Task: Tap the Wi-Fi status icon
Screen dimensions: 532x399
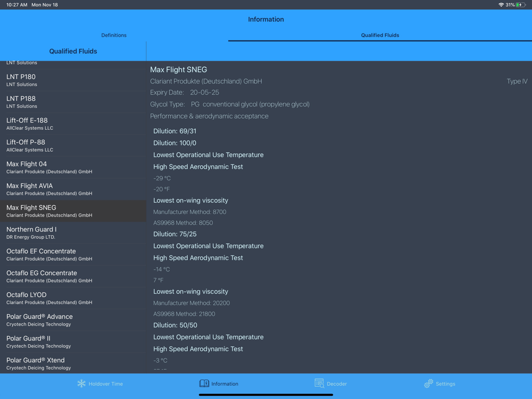Action: tap(501, 5)
